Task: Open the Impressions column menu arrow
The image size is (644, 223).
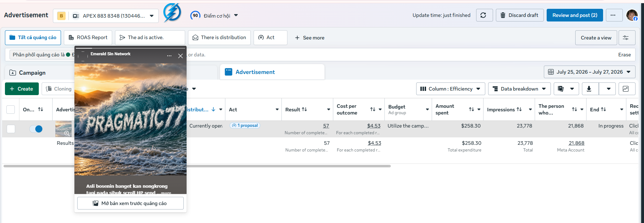Action: [530, 110]
